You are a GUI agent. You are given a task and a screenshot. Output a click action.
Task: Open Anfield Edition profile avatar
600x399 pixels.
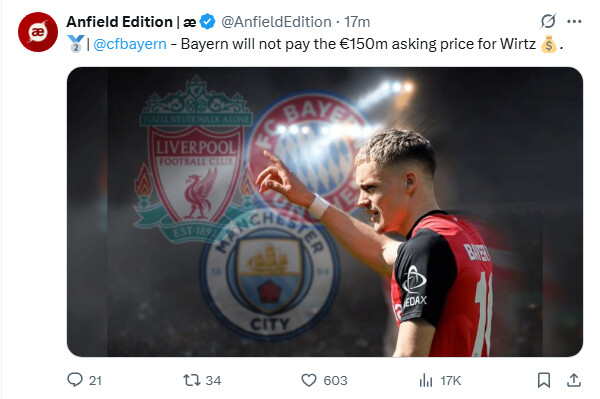[38, 32]
